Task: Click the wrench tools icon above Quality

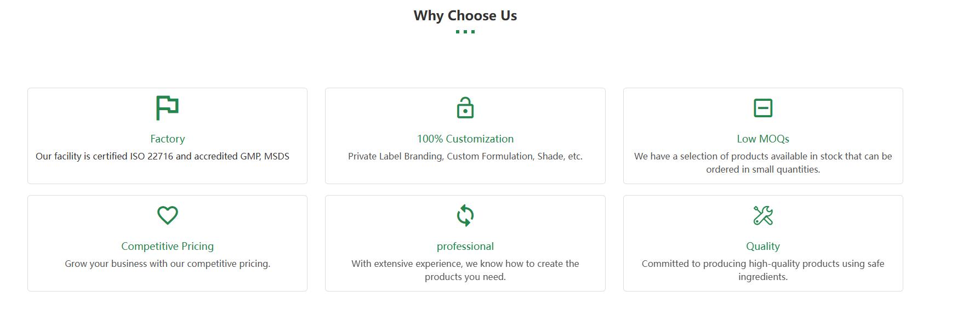Action: click(x=762, y=215)
